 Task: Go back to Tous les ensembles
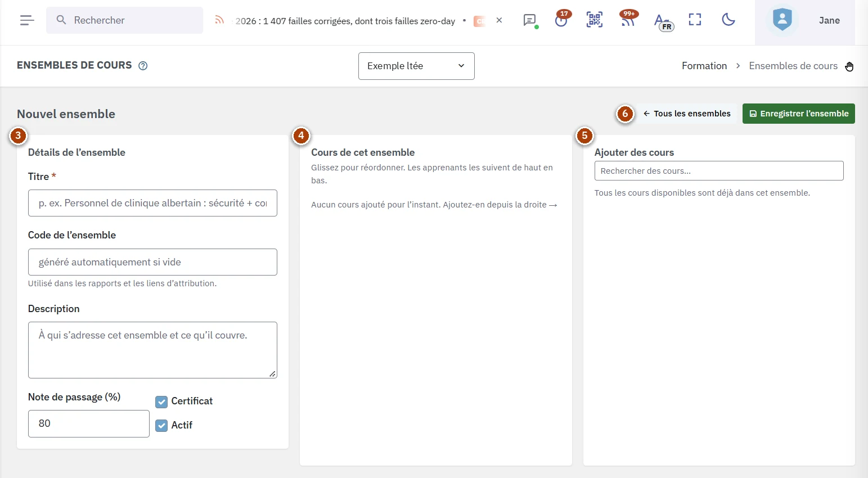pos(686,114)
